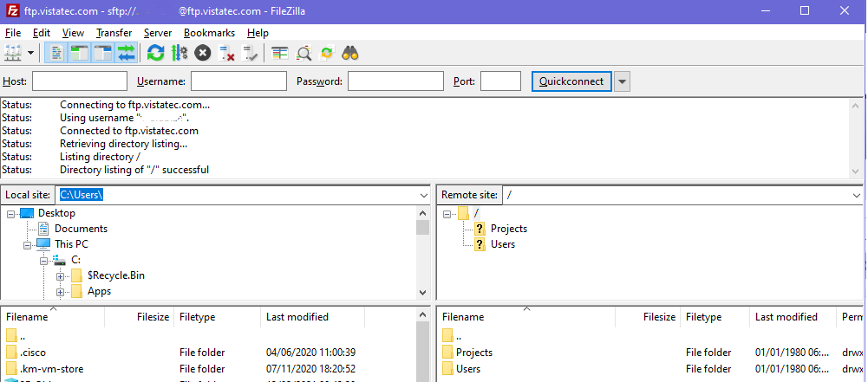Toggle synchronized browsing
Screen dimensions: 868x382
[x=327, y=53]
